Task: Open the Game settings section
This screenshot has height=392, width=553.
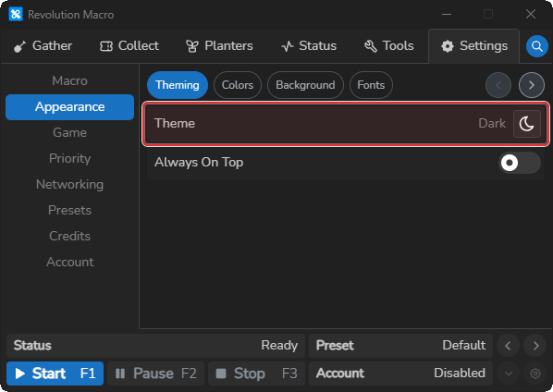Action: point(70,132)
